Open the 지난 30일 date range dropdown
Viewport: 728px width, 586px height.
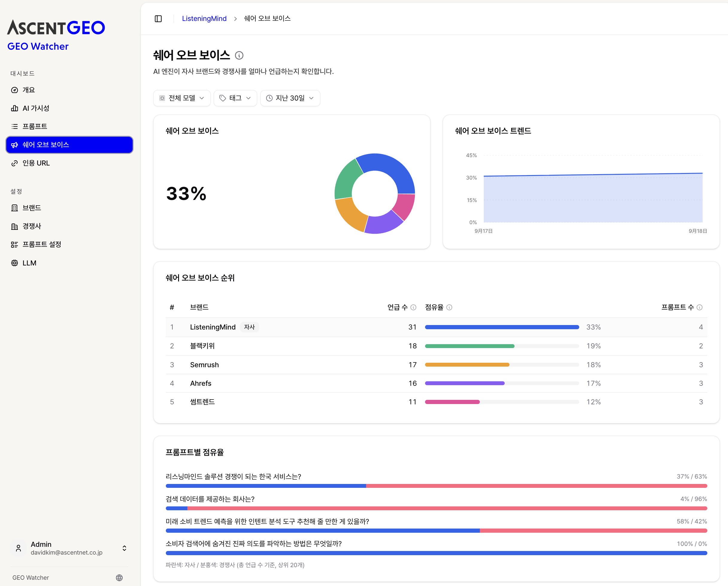coord(290,98)
